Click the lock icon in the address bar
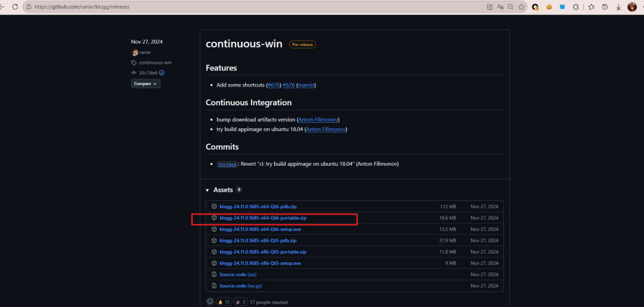Screen dimensions: 644x307 pyautogui.click(x=29, y=7)
